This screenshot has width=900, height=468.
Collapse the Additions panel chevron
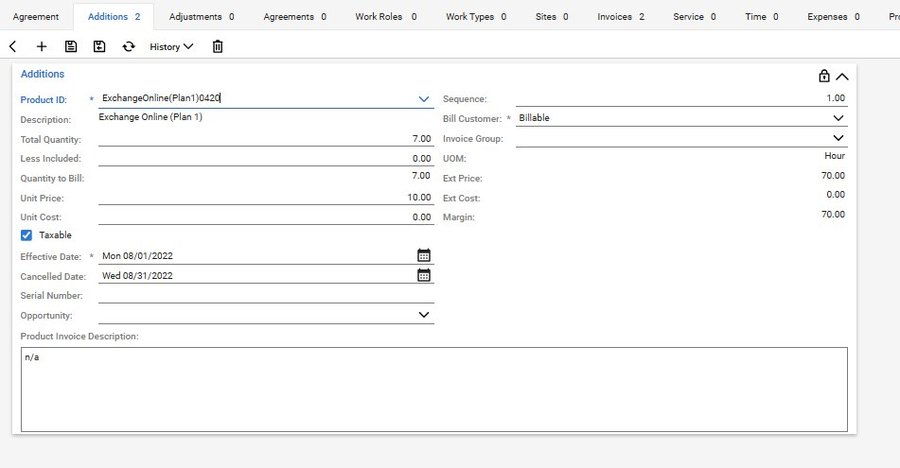[x=842, y=76]
